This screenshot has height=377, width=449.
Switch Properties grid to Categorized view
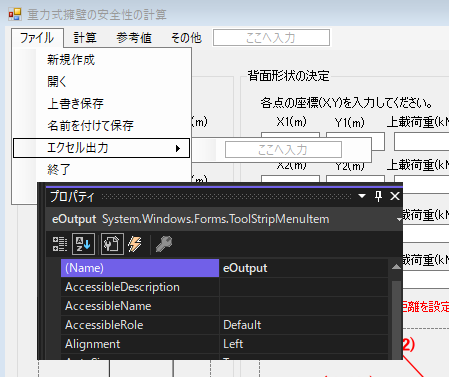(60, 244)
